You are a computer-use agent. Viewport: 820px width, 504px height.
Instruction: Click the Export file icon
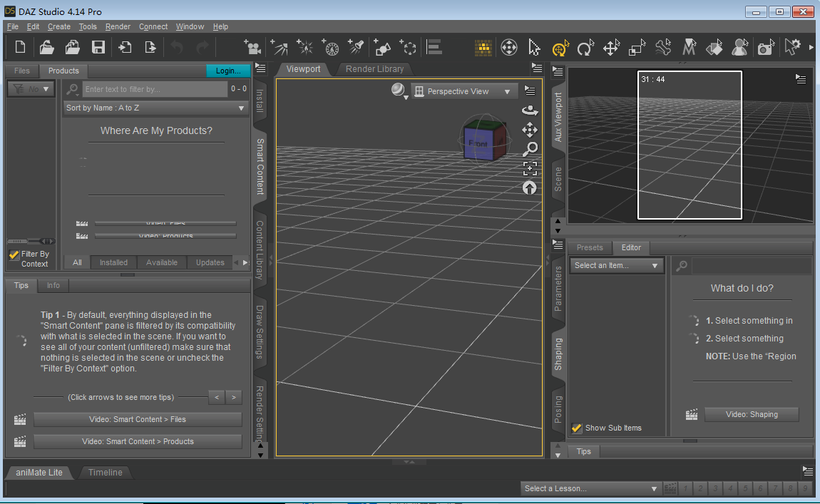click(x=150, y=48)
